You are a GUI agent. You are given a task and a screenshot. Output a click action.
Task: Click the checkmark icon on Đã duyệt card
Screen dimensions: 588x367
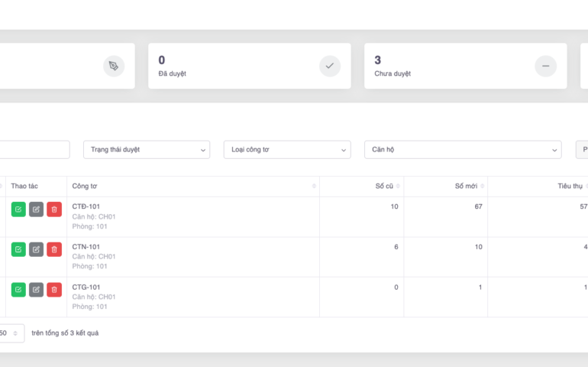pos(330,67)
